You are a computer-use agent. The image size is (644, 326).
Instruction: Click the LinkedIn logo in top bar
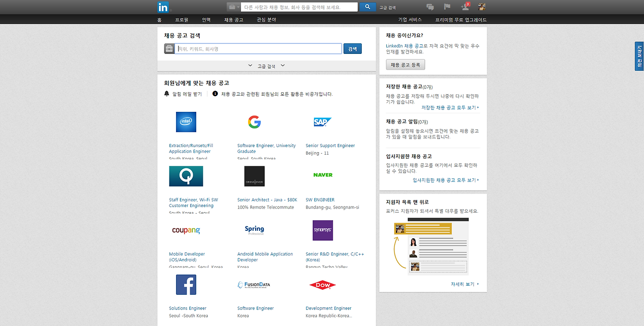163,7
